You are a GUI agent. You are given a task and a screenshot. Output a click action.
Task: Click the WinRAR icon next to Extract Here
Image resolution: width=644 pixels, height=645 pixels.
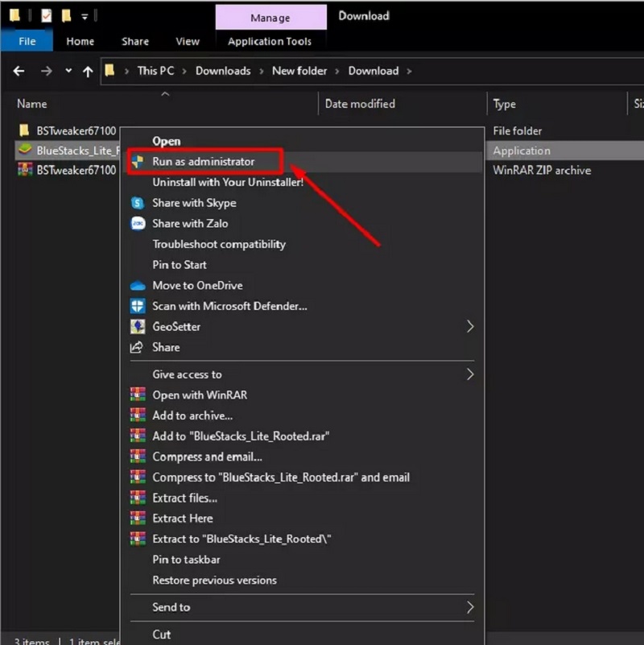138,519
